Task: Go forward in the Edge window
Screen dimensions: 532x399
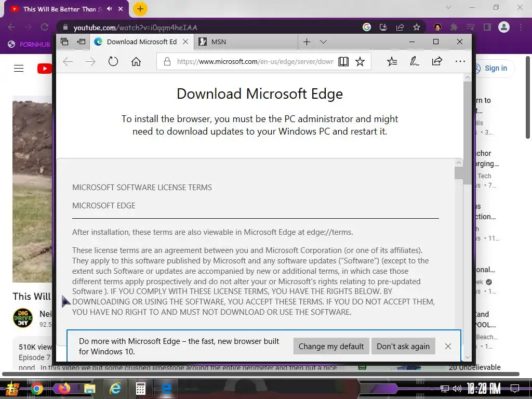Action: click(90, 61)
